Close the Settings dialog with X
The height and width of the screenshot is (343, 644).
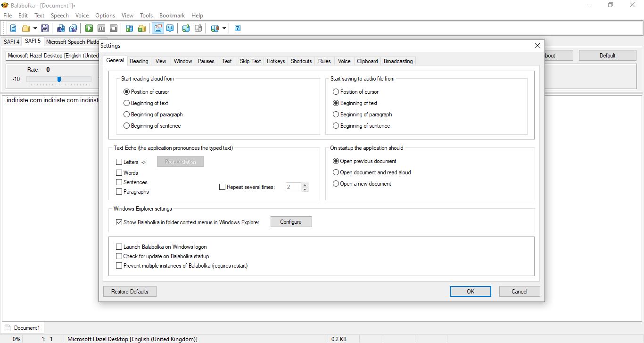coord(537,46)
